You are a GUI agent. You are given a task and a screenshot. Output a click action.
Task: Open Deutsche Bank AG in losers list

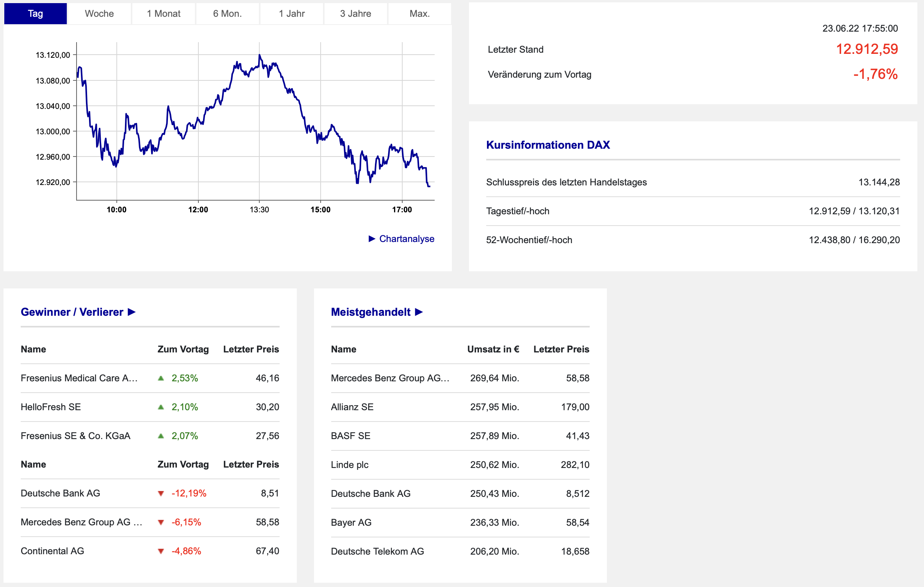61,493
